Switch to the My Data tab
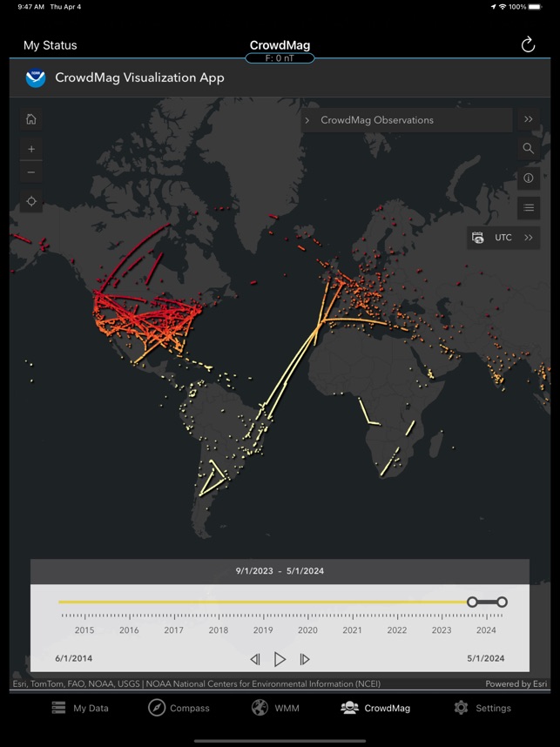Image resolution: width=560 pixels, height=747 pixels. [x=80, y=708]
